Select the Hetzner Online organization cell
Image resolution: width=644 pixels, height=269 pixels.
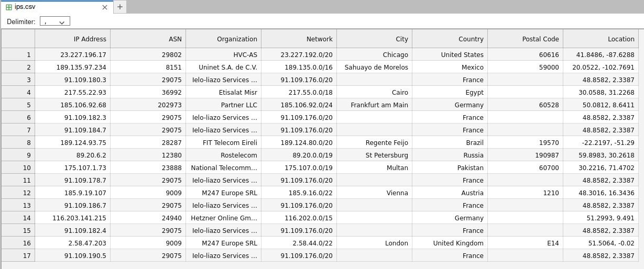(223, 218)
